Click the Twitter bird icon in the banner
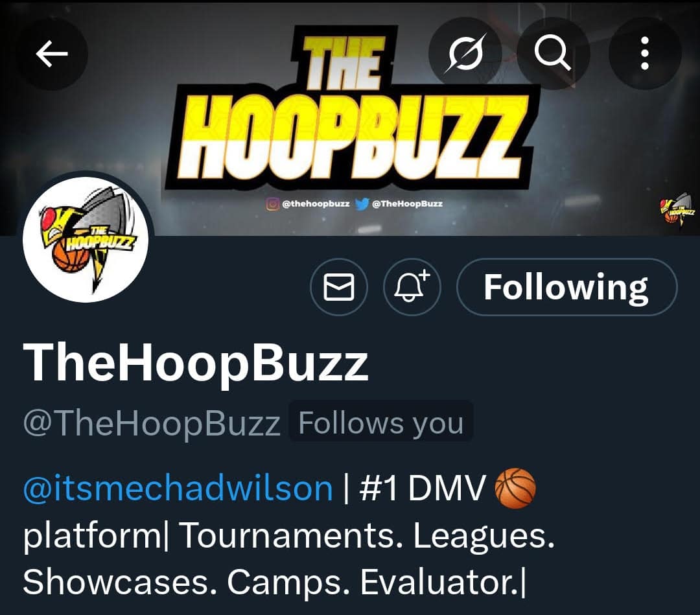 pos(362,203)
